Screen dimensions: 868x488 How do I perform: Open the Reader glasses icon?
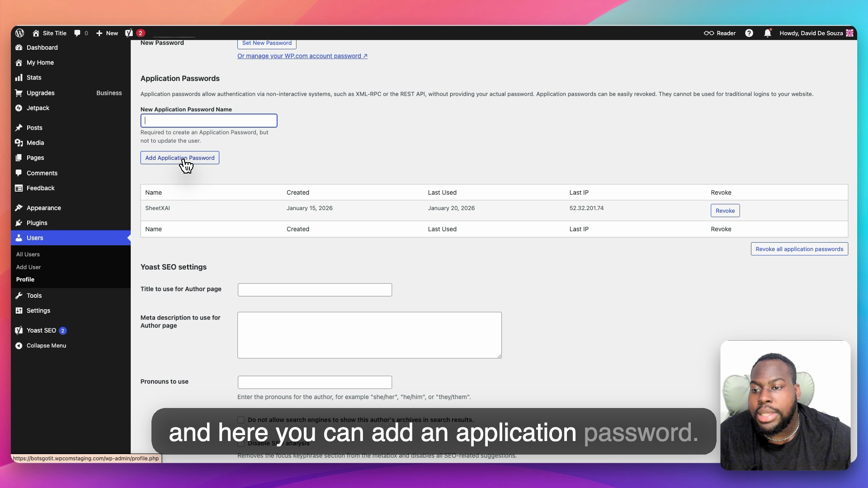709,33
